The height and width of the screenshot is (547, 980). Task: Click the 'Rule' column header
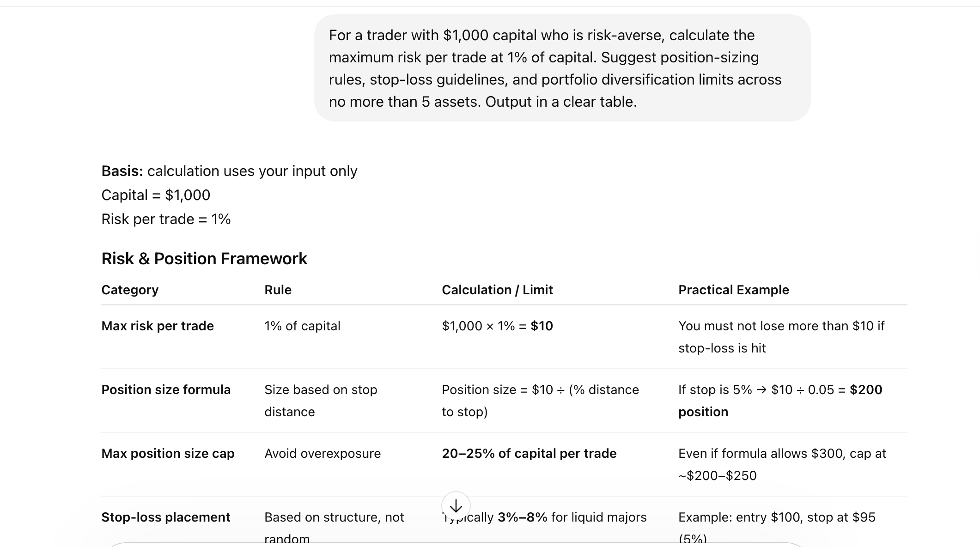click(x=278, y=290)
